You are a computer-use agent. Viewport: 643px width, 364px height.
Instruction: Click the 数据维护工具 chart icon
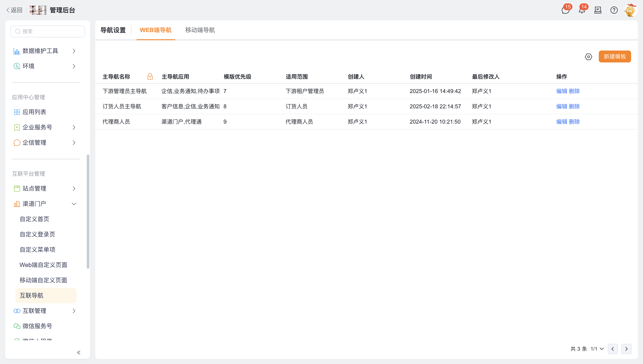(17, 51)
